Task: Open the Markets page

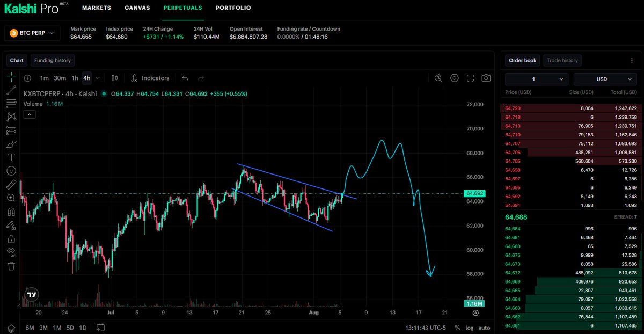Action: tap(97, 8)
